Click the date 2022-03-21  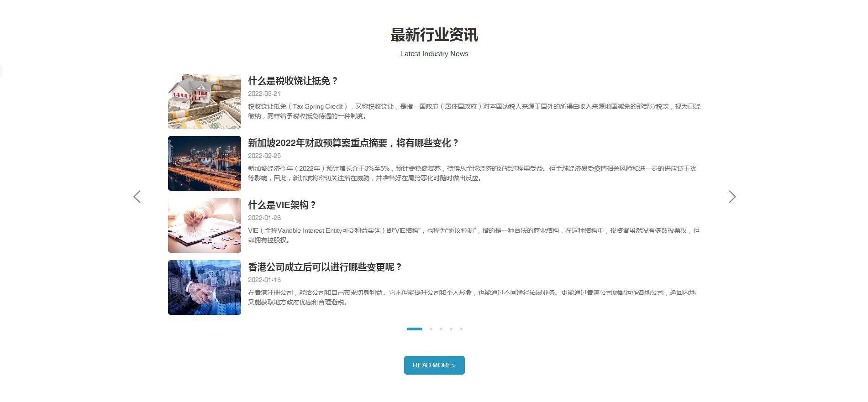pos(264,94)
